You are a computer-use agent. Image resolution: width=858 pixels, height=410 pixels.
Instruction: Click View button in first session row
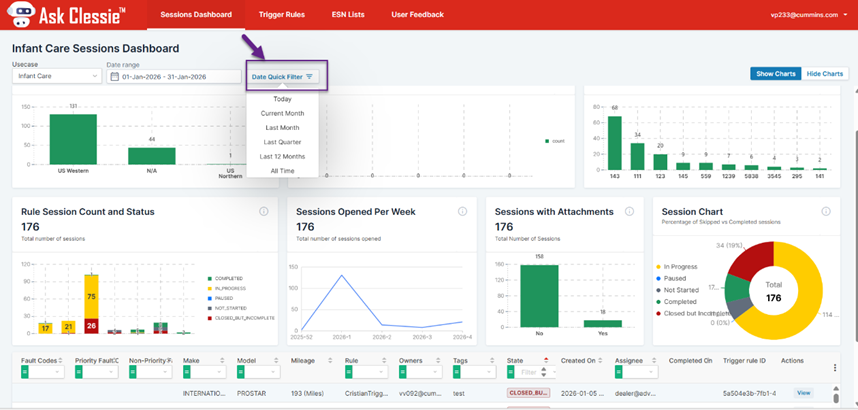(803, 394)
